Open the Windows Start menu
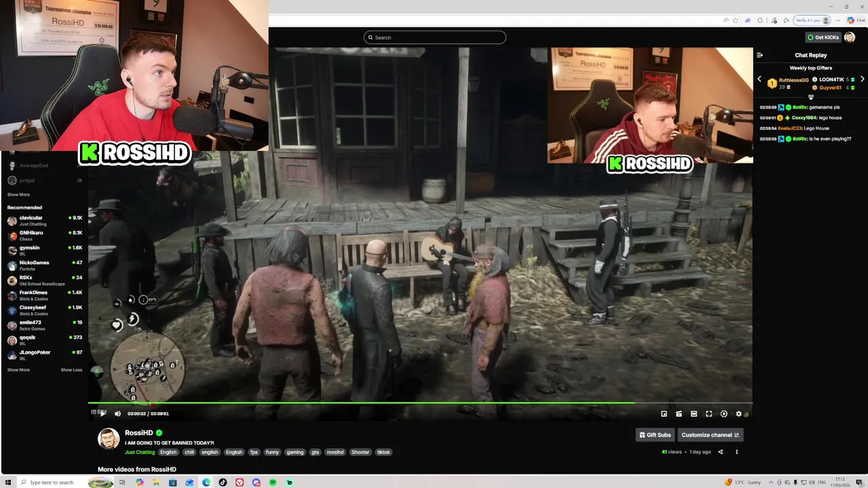The image size is (868, 488). pyautogui.click(x=8, y=483)
